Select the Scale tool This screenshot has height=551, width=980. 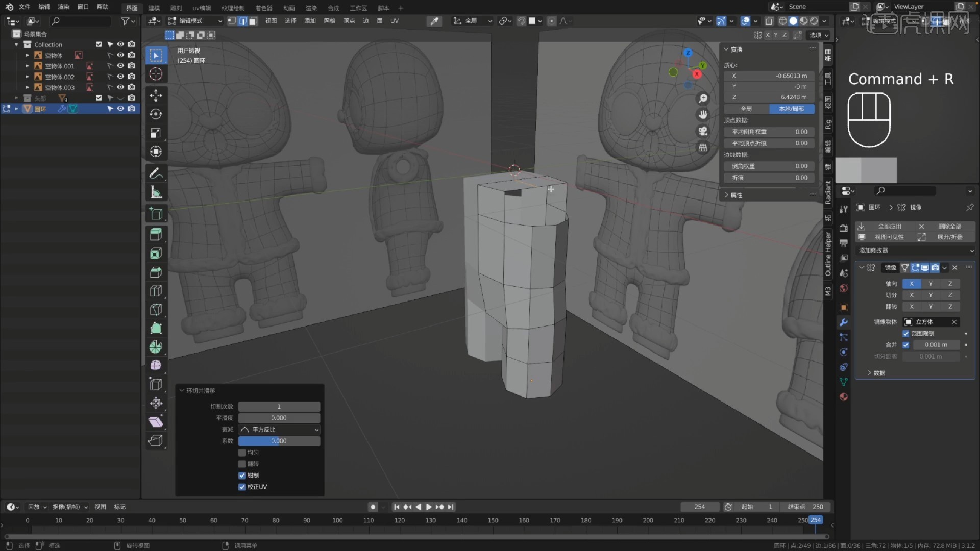point(156,133)
